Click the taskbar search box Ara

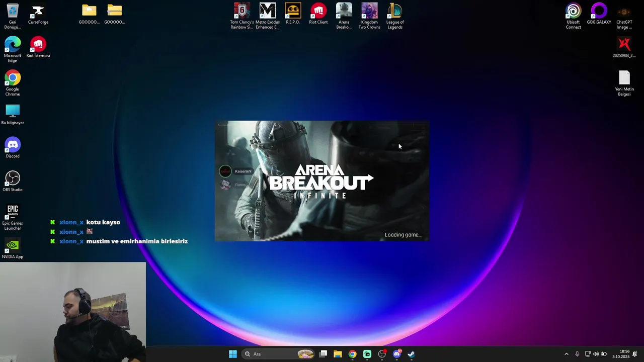tap(279, 354)
